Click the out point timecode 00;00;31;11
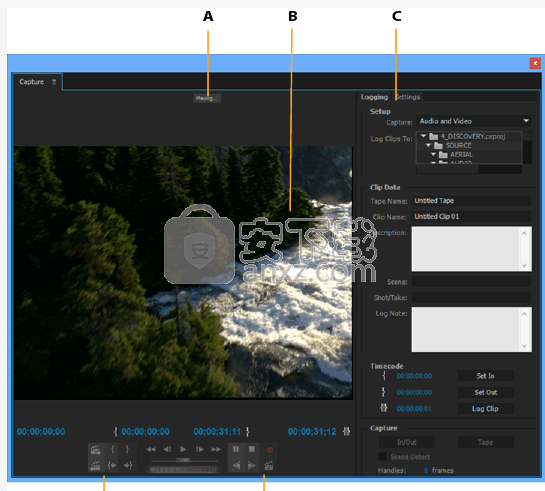The width and height of the screenshot is (545, 491). 217,432
